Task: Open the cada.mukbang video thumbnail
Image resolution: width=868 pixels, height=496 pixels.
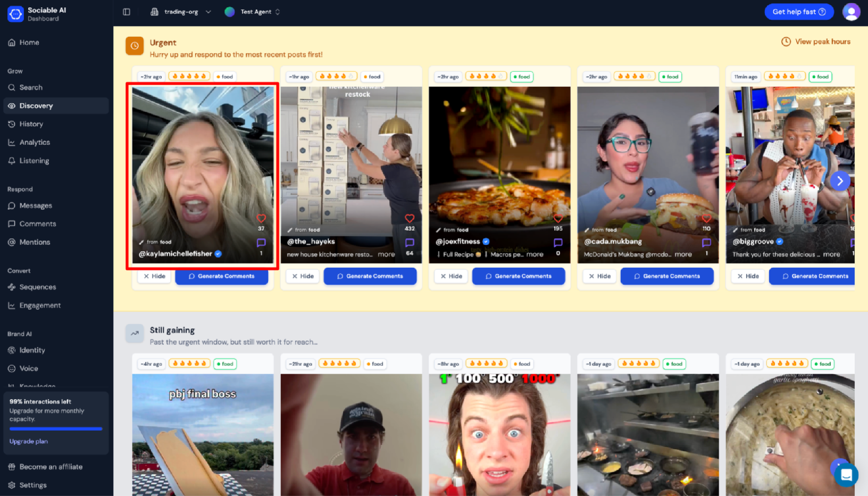Action: click(x=648, y=175)
